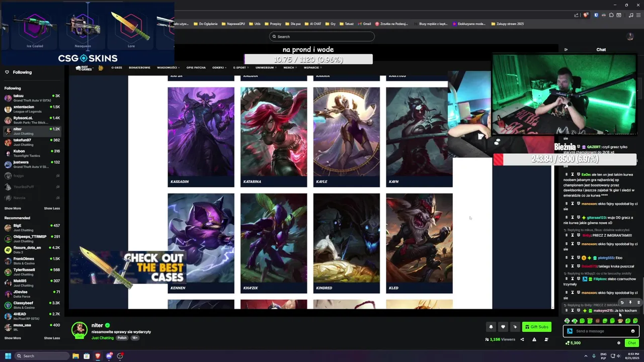This screenshot has height=362, width=644.
Task: Click the heart follow icon under stream
Action: 503,327
